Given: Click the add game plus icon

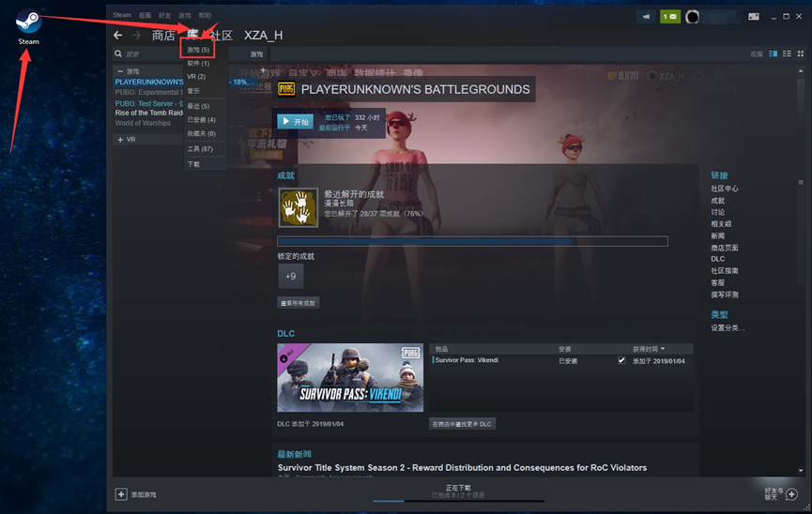Looking at the screenshot, I should [121, 494].
